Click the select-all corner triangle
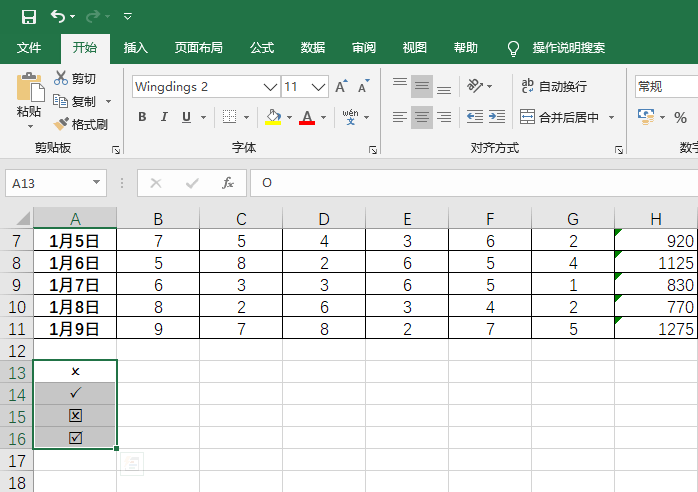 coord(23,218)
